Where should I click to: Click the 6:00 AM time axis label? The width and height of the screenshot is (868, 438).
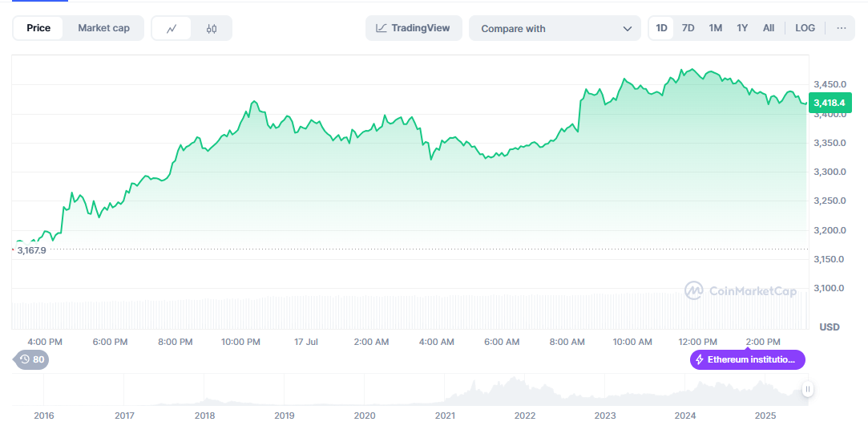(x=502, y=343)
